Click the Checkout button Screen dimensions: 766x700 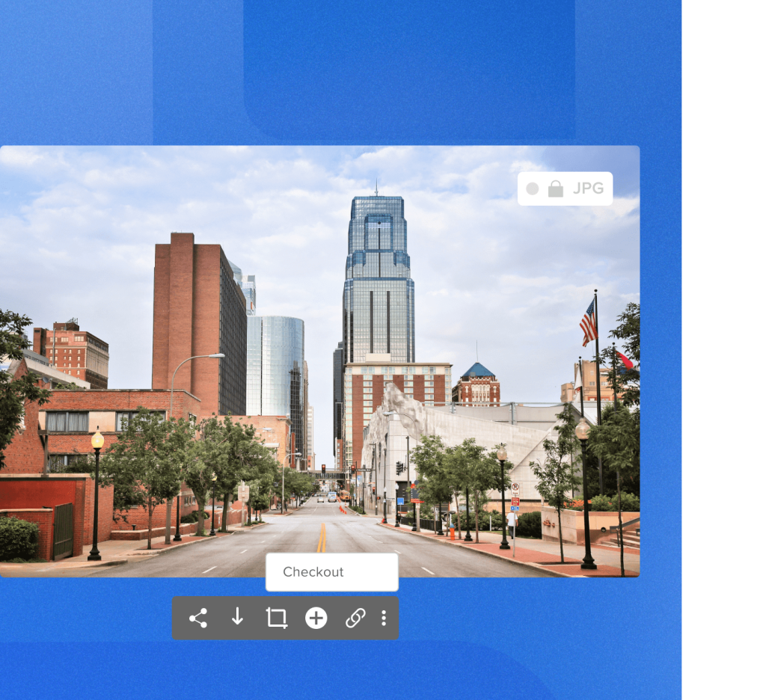[331, 572]
